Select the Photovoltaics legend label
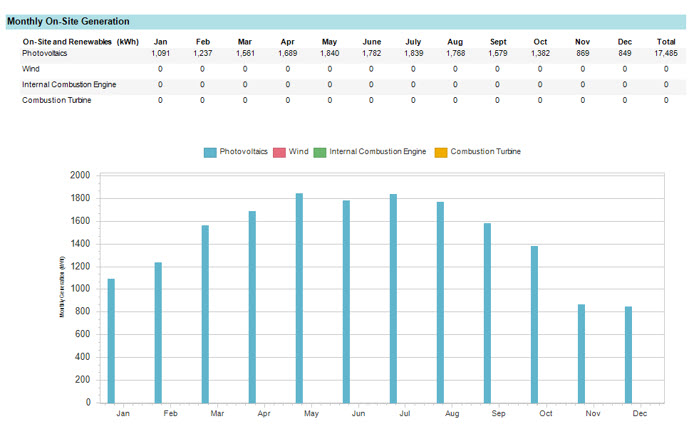Viewport: 694px width, 432px height. coord(243,151)
